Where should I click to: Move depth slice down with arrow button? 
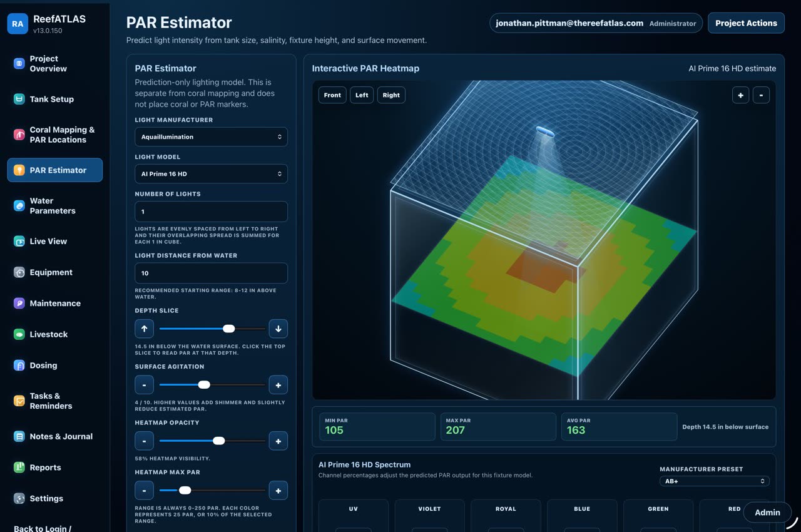click(x=278, y=329)
